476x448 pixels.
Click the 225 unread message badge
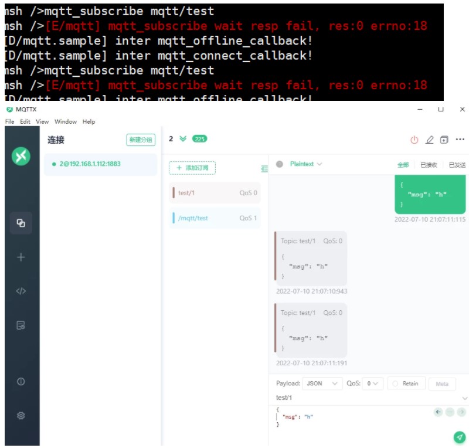pos(199,139)
